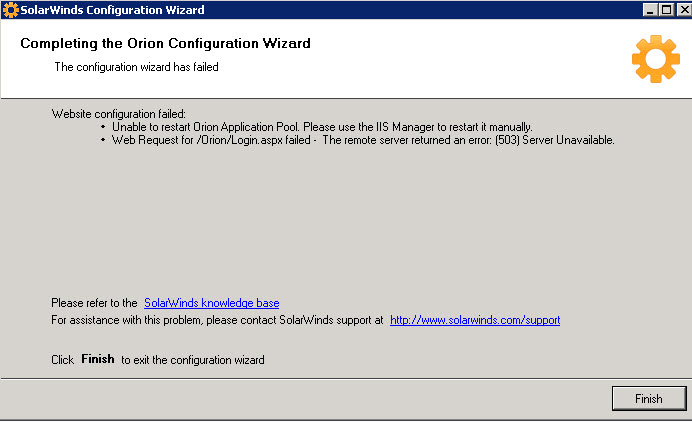Click the to exit the configuration wizard text
The width and height of the screenshot is (692, 422).
coord(193,360)
